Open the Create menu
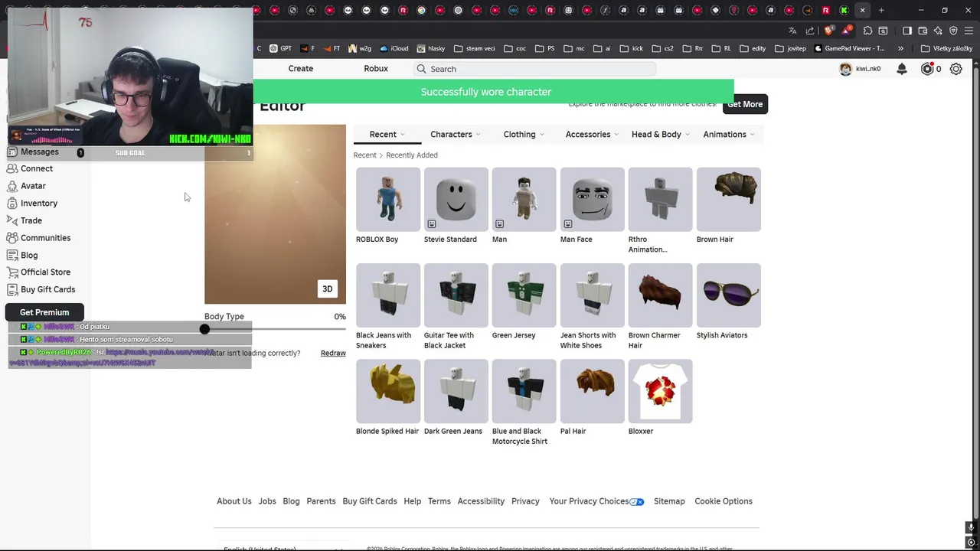Screen dimensions: 980x551 [301, 69]
